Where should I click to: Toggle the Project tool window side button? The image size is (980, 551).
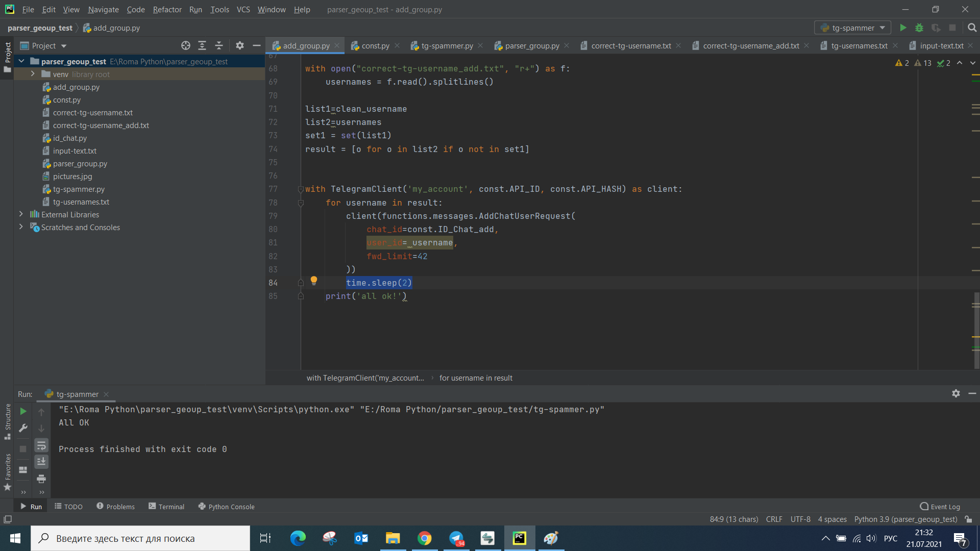tap(7, 57)
